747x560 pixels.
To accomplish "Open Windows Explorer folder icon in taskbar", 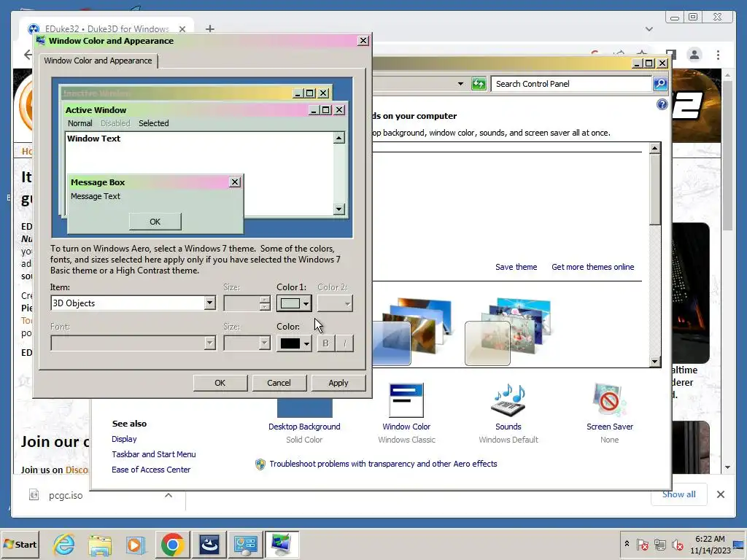I will (99, 544).
